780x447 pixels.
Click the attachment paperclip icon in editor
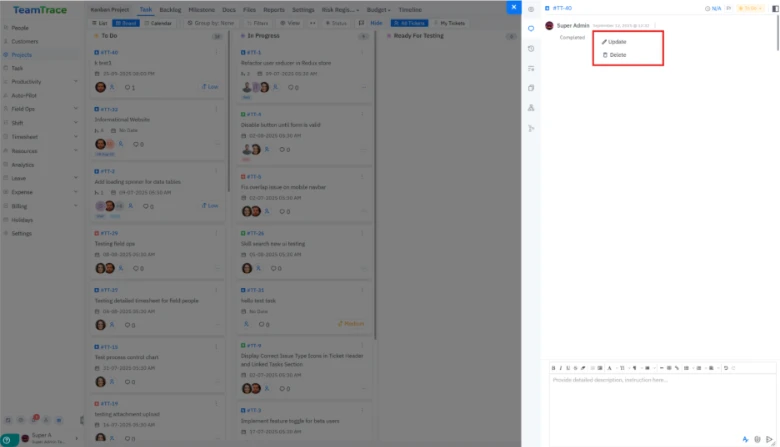(758, 438)
